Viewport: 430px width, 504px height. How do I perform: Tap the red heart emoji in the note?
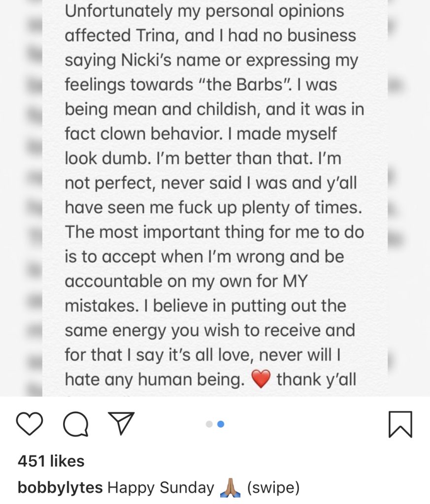(261, 379)
